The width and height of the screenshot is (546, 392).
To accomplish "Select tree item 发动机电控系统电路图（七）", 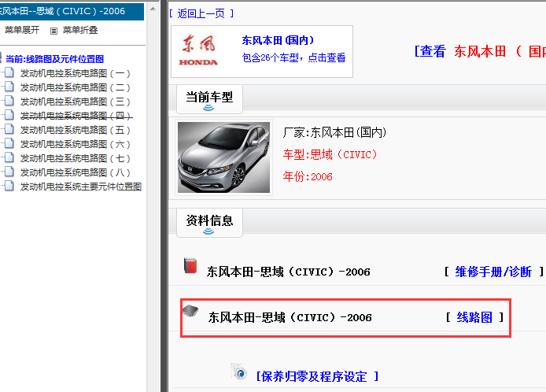I will tap(75, 158).
